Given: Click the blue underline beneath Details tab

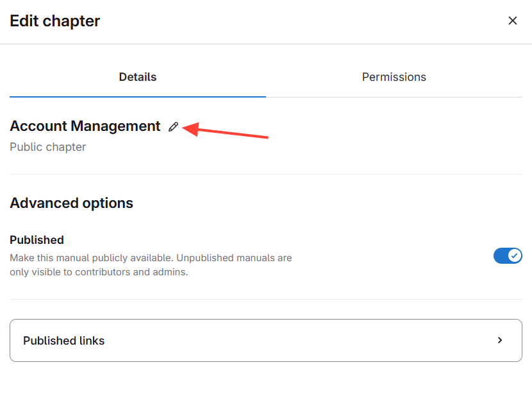Looking at the screenshot, I should click(137, 96).
